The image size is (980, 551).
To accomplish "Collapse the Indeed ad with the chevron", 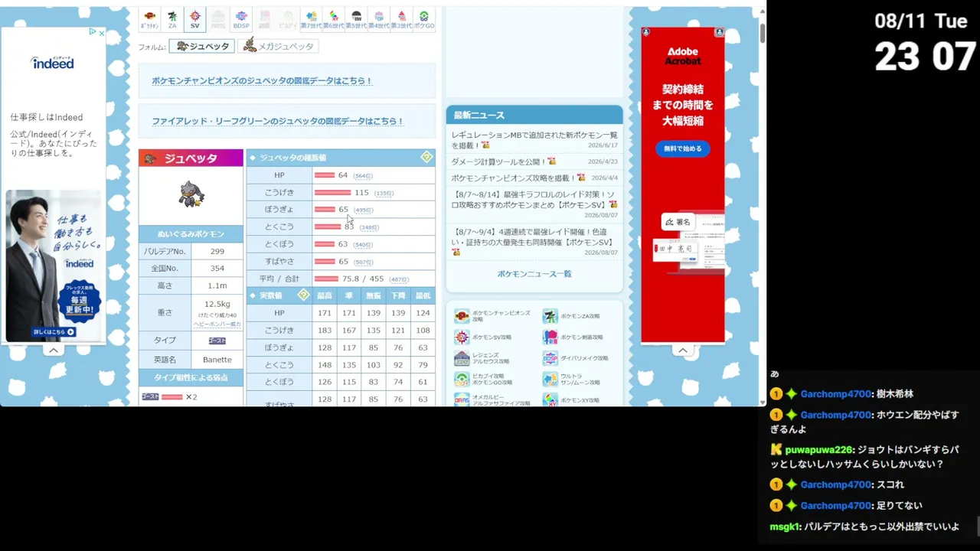I will [x=53, y=350].
